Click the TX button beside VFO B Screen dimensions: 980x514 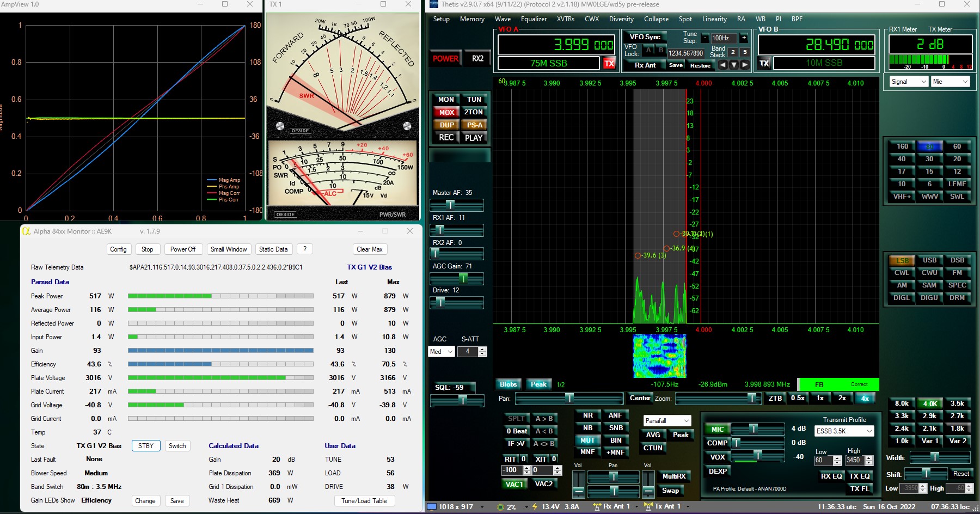pos(764,64)
